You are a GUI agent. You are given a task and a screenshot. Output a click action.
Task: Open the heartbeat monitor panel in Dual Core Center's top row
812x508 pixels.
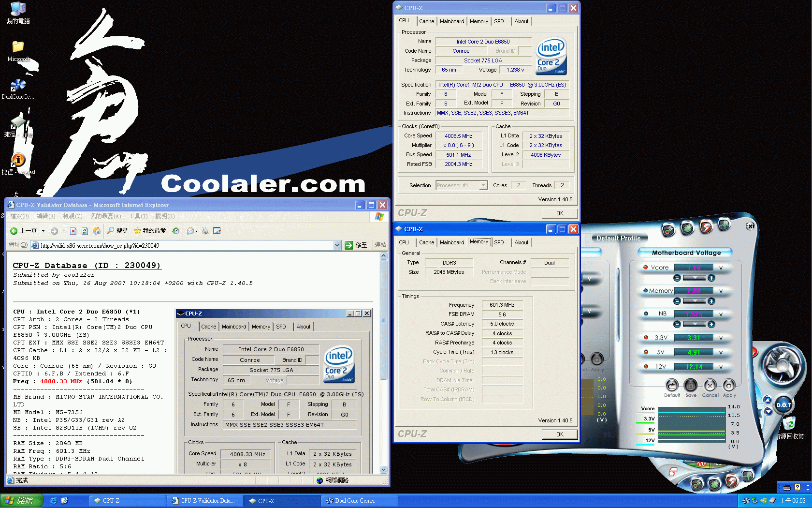click(724, 224)
